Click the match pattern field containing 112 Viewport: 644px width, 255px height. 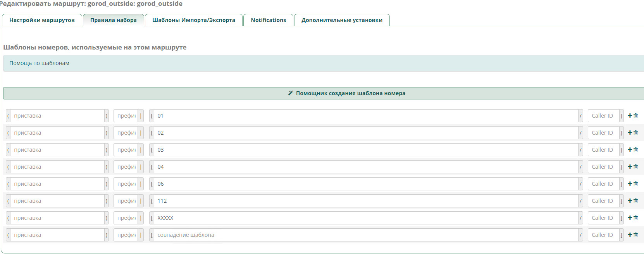(365, 201)
